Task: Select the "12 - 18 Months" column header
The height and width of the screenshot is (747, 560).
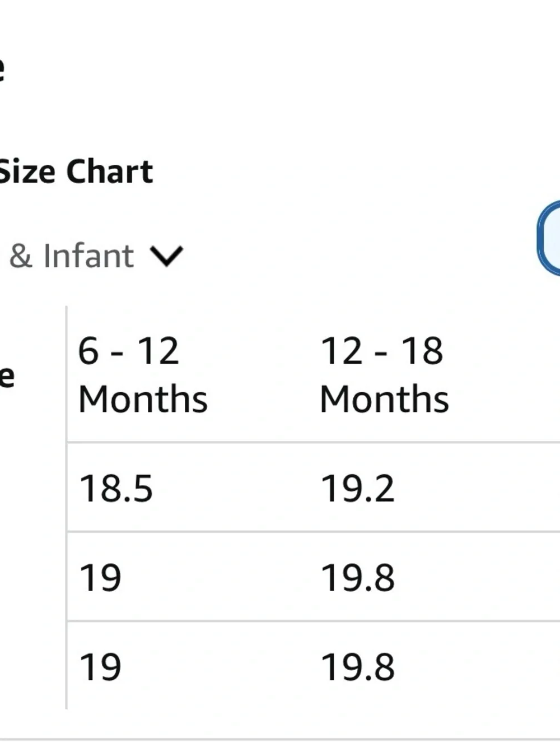Action: point(384,374)
